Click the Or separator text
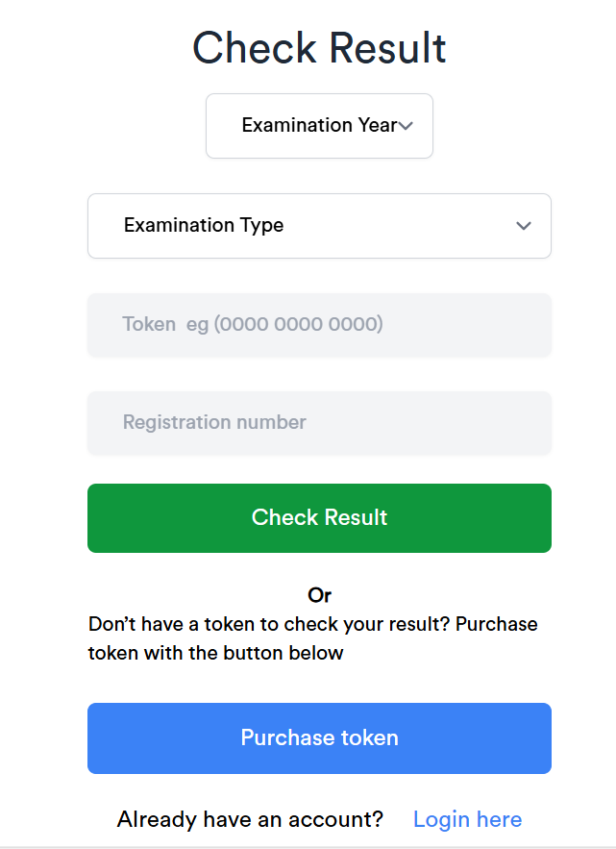This screenshot has height=849, width=616. 319,595
